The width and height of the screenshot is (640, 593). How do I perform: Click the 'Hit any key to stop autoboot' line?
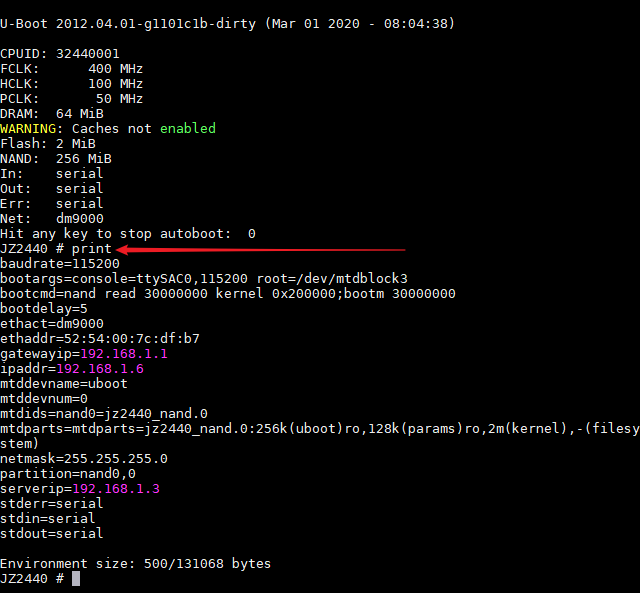[x=128, y=234]
